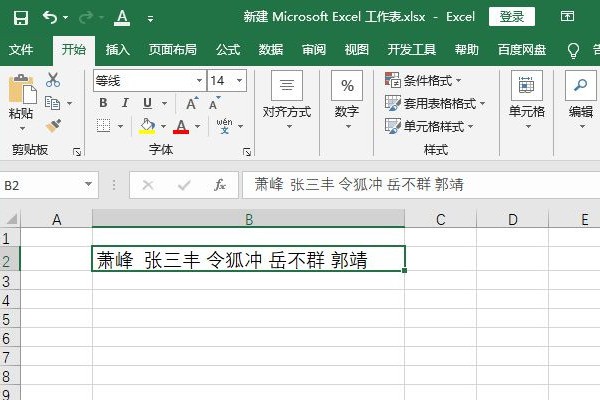Expand the Name Box dropdown arrow
The height and width of the screenshot is (400, 600).
pyautogui.click(x=88, y=185)
